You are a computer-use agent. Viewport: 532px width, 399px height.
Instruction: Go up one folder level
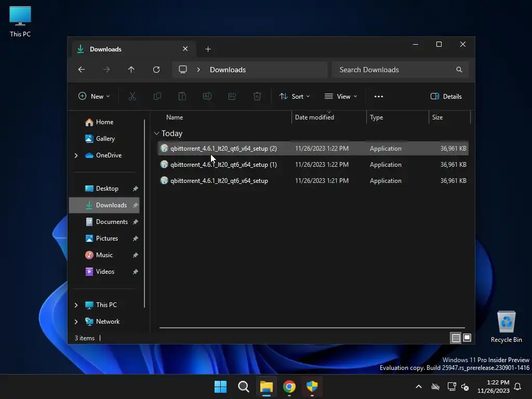[x=131, y=70]
